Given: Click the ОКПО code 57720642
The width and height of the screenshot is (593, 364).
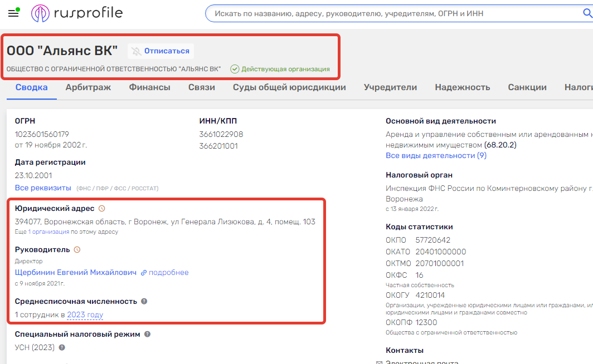Looking at the screenshot, I should (x=433, y=240).
